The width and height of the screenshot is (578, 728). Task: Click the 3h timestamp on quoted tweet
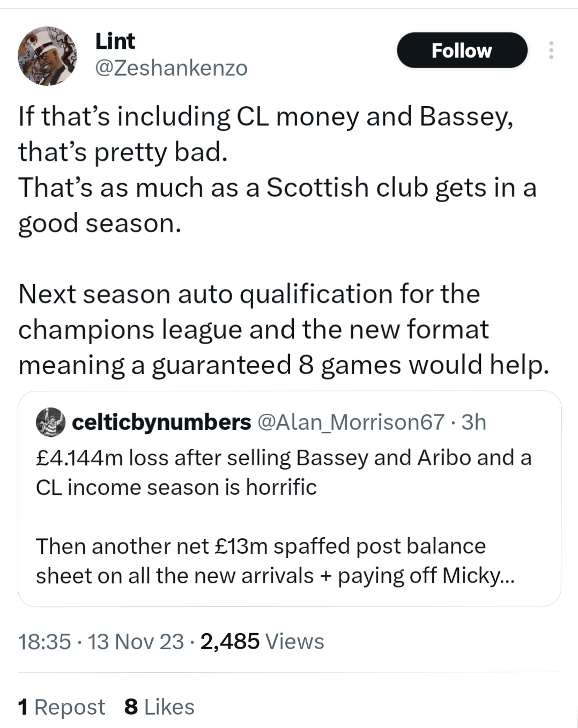(473, 422)
